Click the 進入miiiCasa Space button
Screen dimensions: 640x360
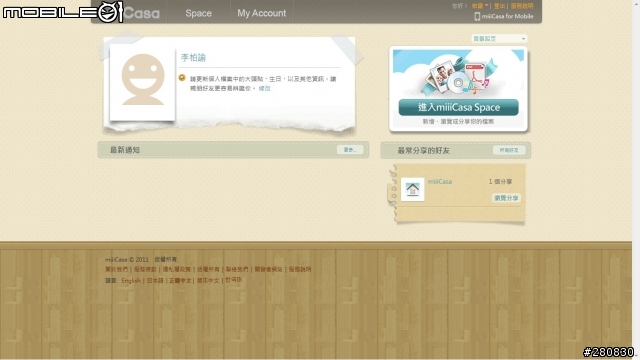pos(458,107)
